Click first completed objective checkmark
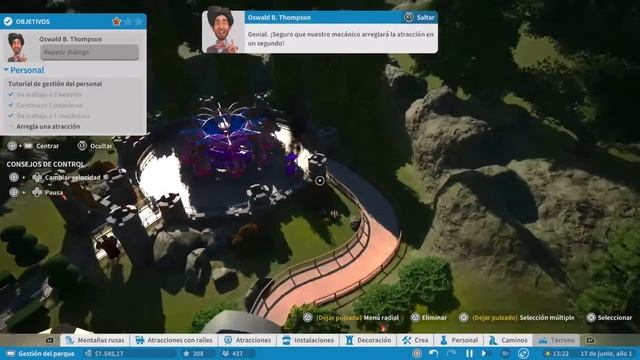Viewport: 640px width, 360px height. click(11, 94)
